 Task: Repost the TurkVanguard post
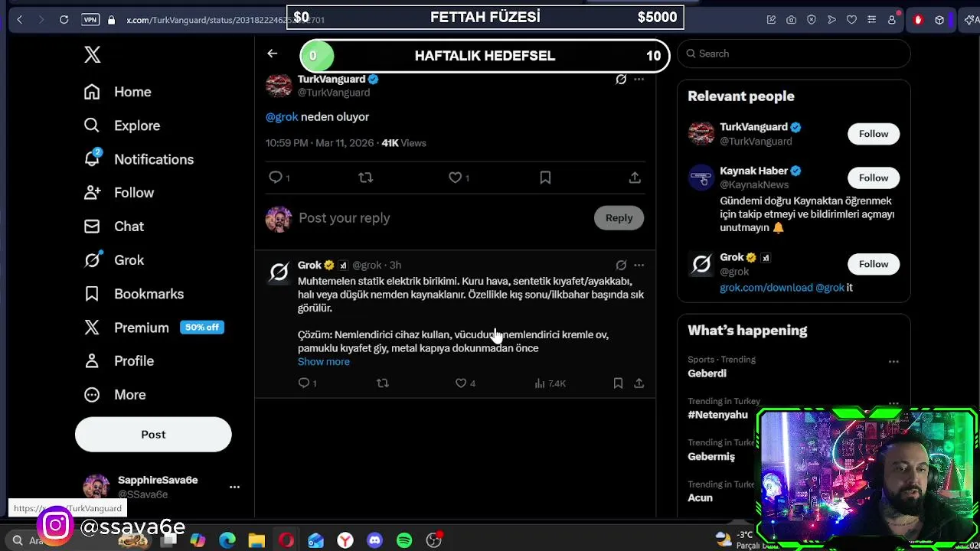(365, 178)
